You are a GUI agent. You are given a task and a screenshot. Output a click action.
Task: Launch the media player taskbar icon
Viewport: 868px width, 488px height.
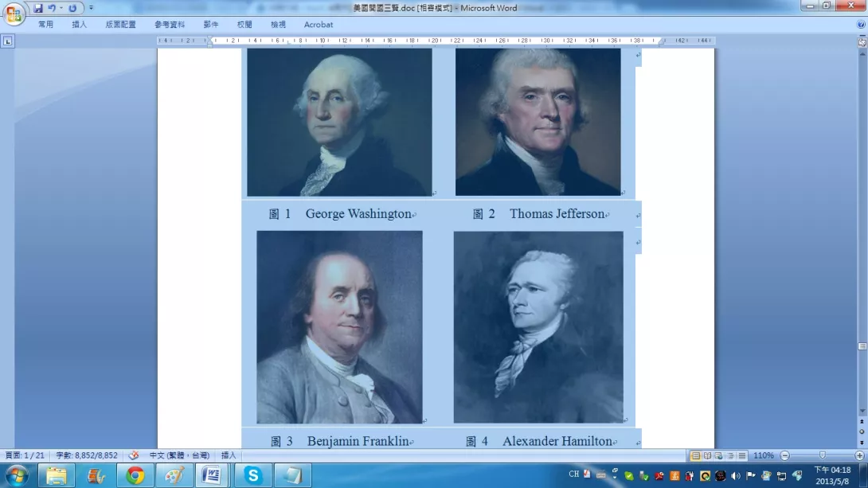coord(96,476)
